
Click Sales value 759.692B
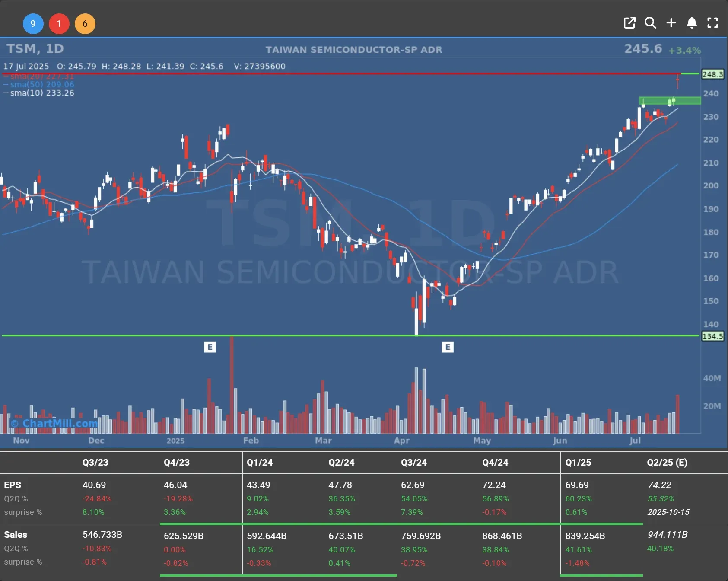(421, 536)
